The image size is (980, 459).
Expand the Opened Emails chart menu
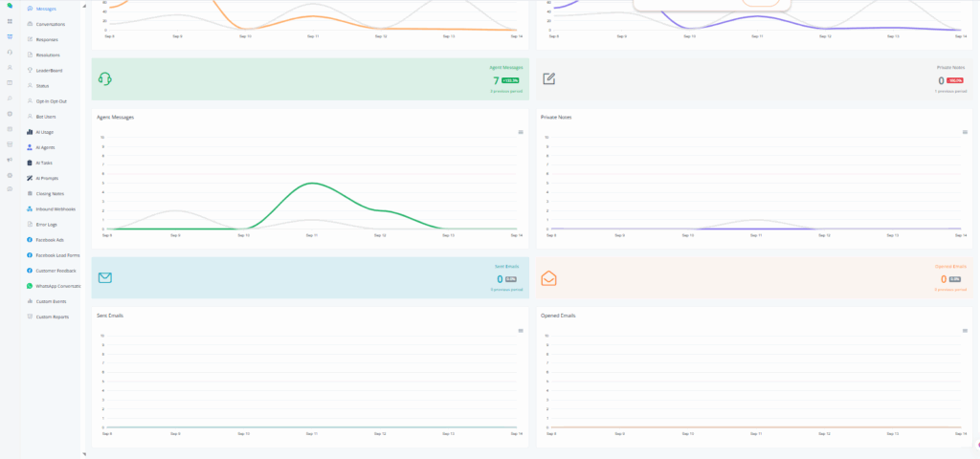coord(965,330)
